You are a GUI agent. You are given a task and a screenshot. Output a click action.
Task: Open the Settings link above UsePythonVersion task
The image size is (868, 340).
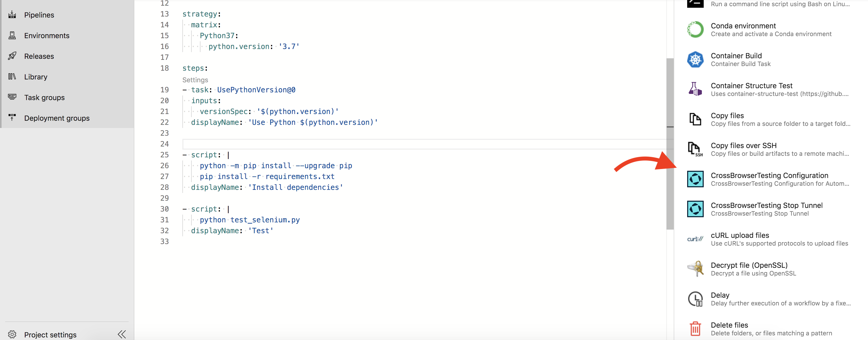tap(195, 80)
